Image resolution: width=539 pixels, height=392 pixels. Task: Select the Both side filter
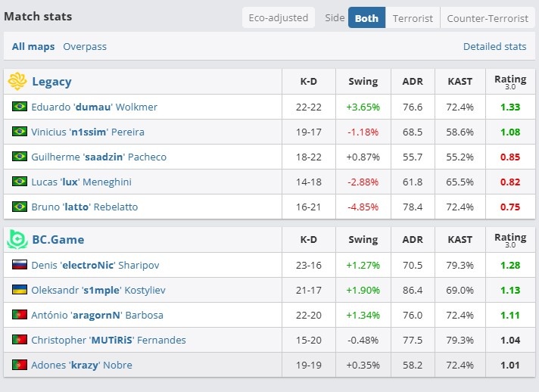[x=366, y=18]
